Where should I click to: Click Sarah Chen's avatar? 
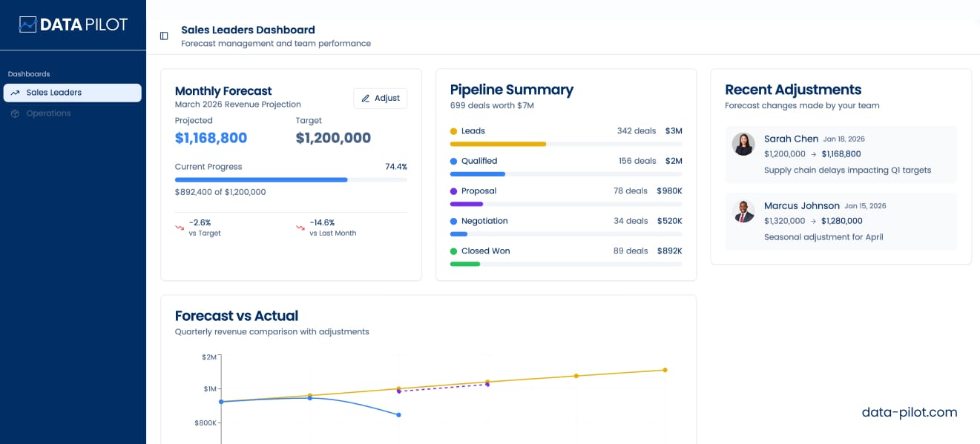tap(743, 145)
